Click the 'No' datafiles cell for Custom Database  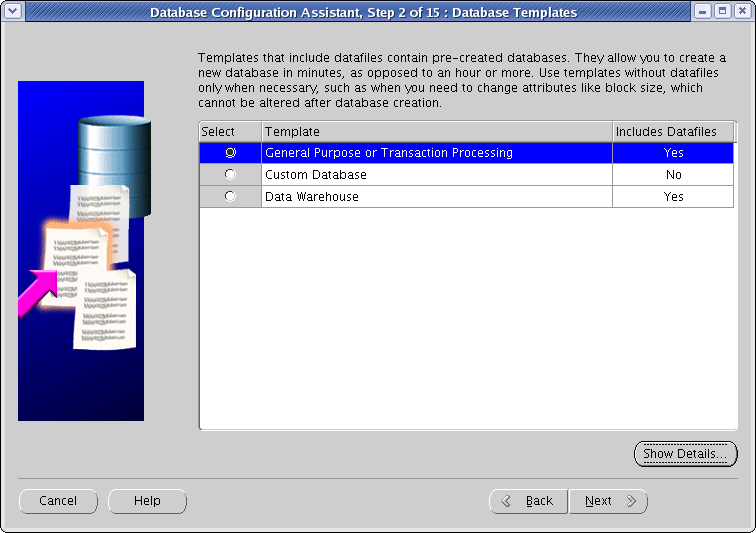tap(673, 175)
